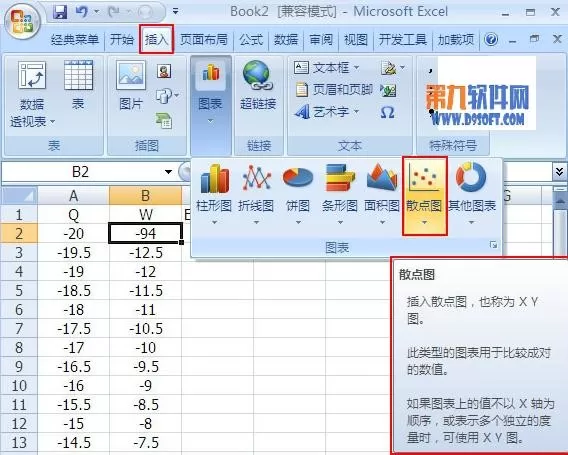Open the 柱形图 column chart menu

(x=214, y=195)
